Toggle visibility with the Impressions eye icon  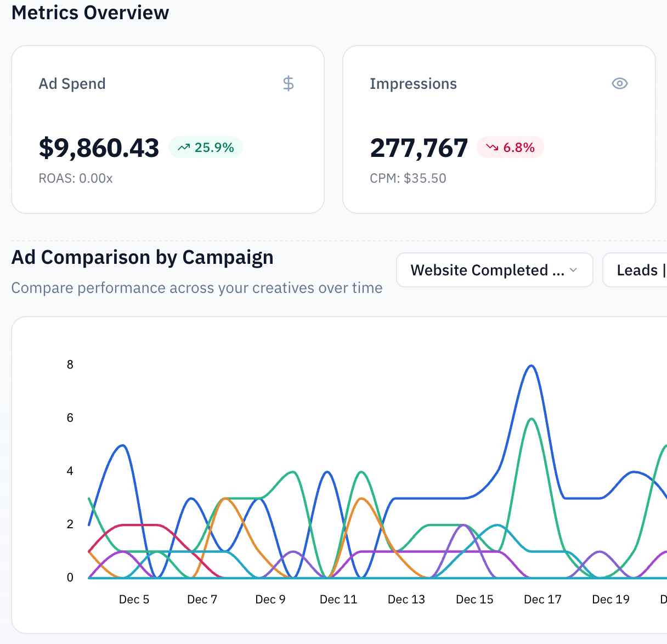pyautogui.click(x=619, y=83)
